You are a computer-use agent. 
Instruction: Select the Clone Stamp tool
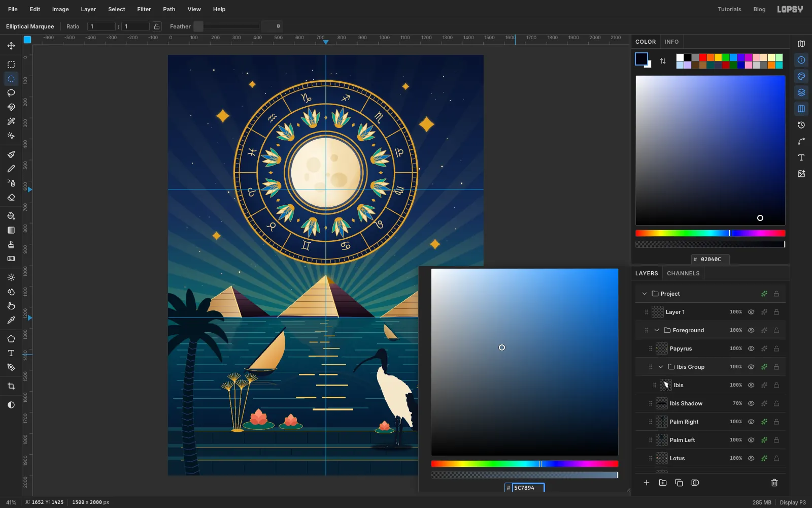(x=11, y=244)
